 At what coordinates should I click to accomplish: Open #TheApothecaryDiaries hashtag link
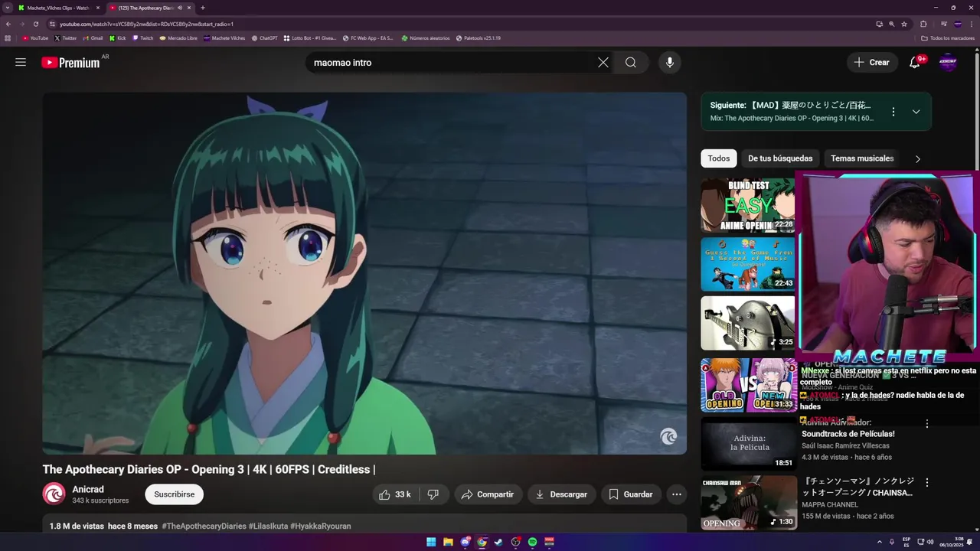pyautogui.click(x=204, y=527)
